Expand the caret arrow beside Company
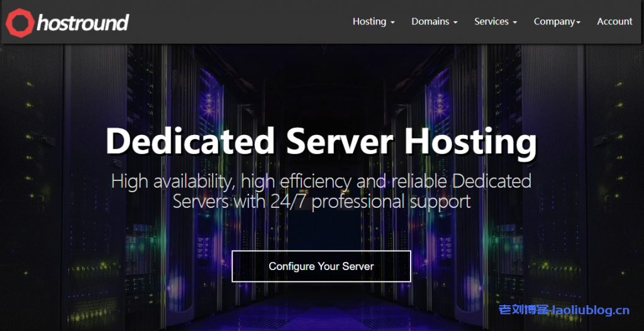 tap(579, 23)
